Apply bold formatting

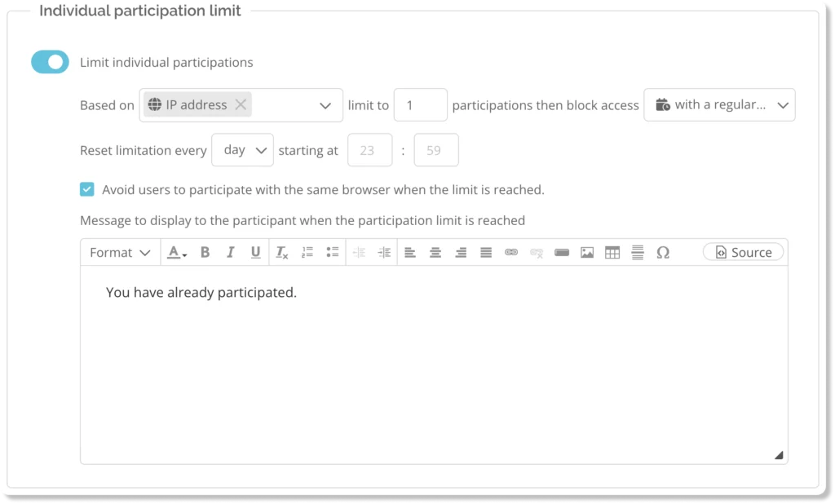click(x=205, y=253)
